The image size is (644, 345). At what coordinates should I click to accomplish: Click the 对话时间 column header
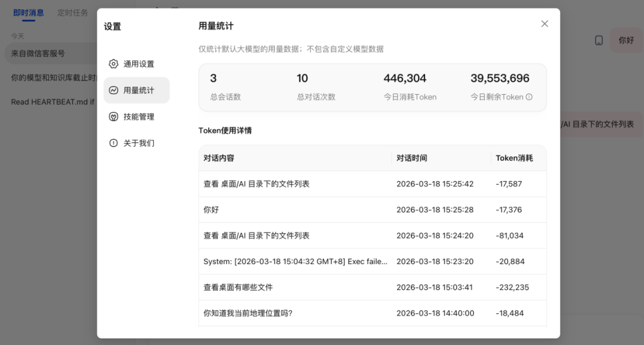pyautogui.click(x=411, y=158)
